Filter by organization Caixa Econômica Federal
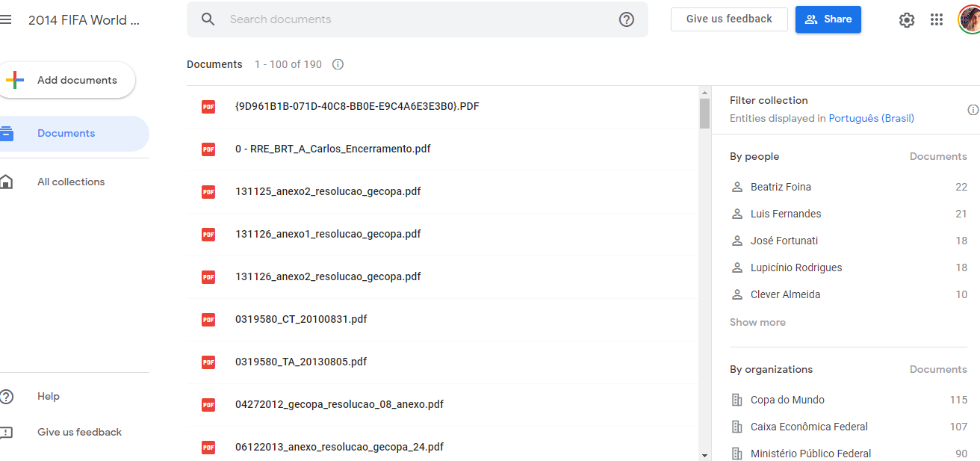980x461 pixels. tap(809, 427)
